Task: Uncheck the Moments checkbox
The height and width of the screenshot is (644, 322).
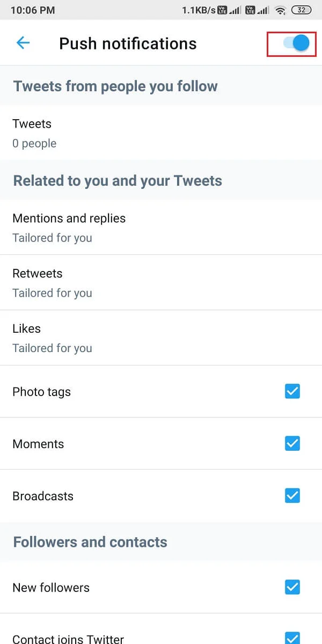Action: click(292, 444)
